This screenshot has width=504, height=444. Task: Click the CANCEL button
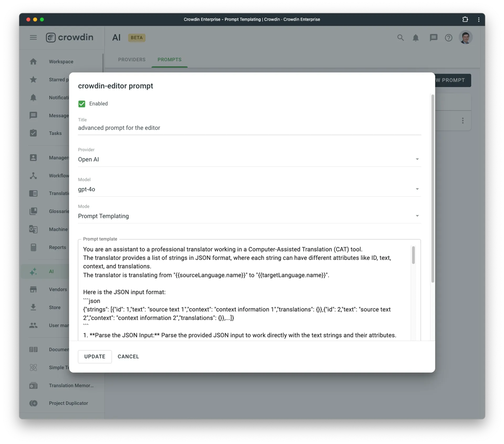(x=129, y=356)
